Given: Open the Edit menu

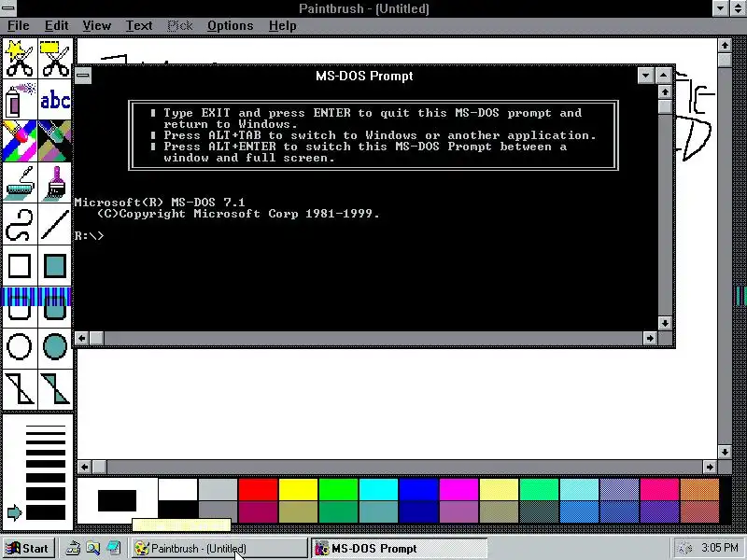Looking at the screenshot, I should point(56,26).
